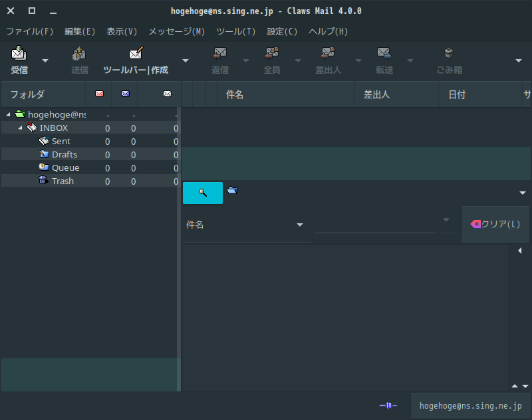Sort message list by 件名 column header

tap(286, 94)
